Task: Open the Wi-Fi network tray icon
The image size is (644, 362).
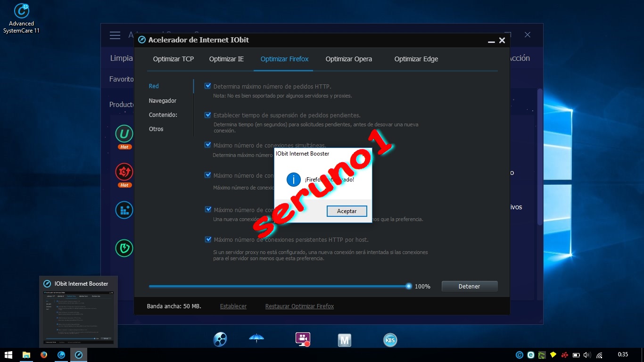Action: click(x=599, y=355)
